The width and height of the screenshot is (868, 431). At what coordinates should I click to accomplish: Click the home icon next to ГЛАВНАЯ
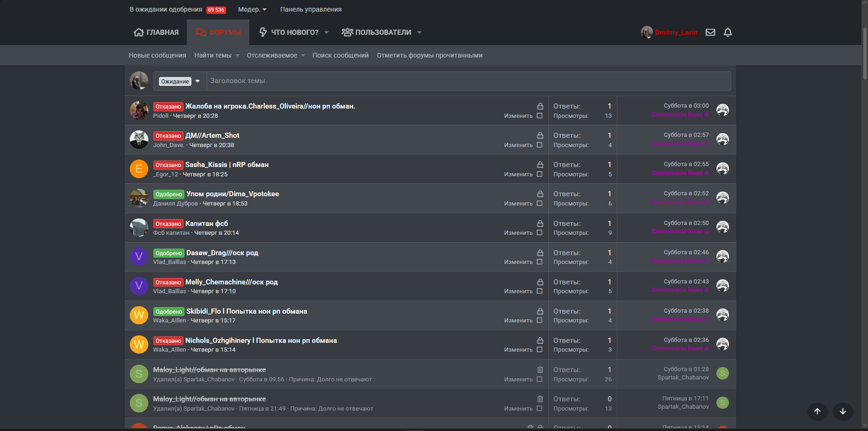point(138,32)
